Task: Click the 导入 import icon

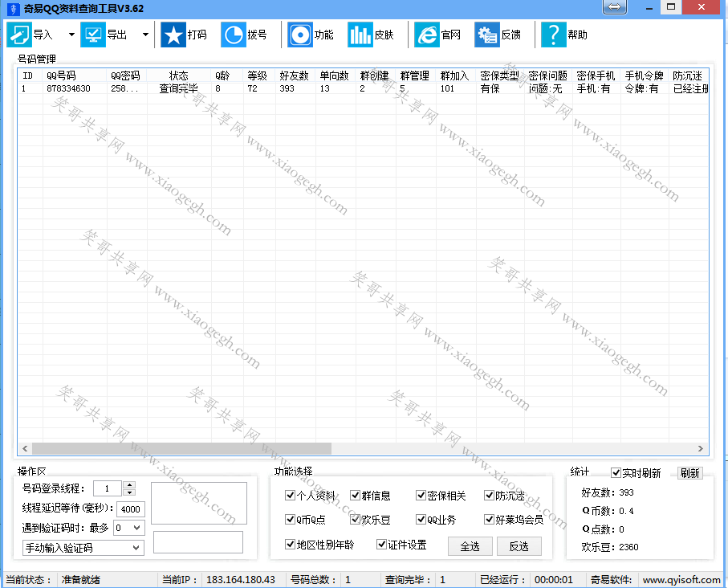Action: coord(19,35)
